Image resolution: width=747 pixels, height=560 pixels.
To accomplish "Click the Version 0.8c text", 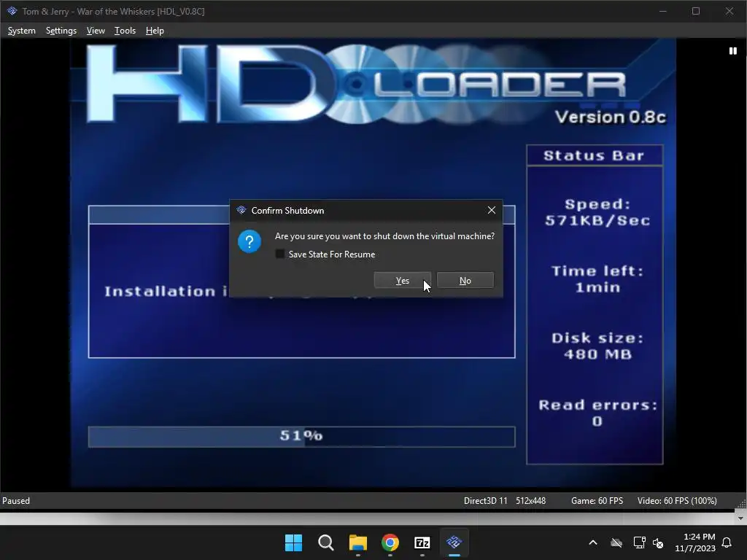I will point(611,117).
